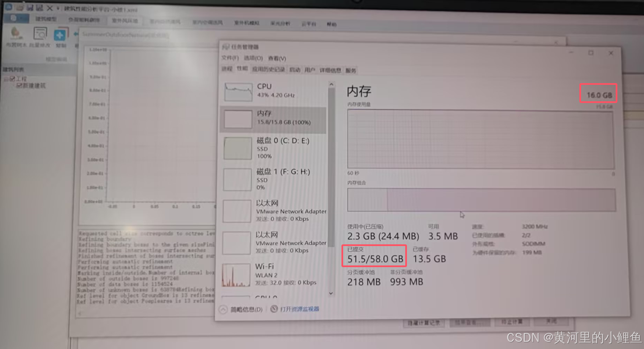
Task: Click the memory usage graph
Action: pyautogui.click(x=480, y=139)
